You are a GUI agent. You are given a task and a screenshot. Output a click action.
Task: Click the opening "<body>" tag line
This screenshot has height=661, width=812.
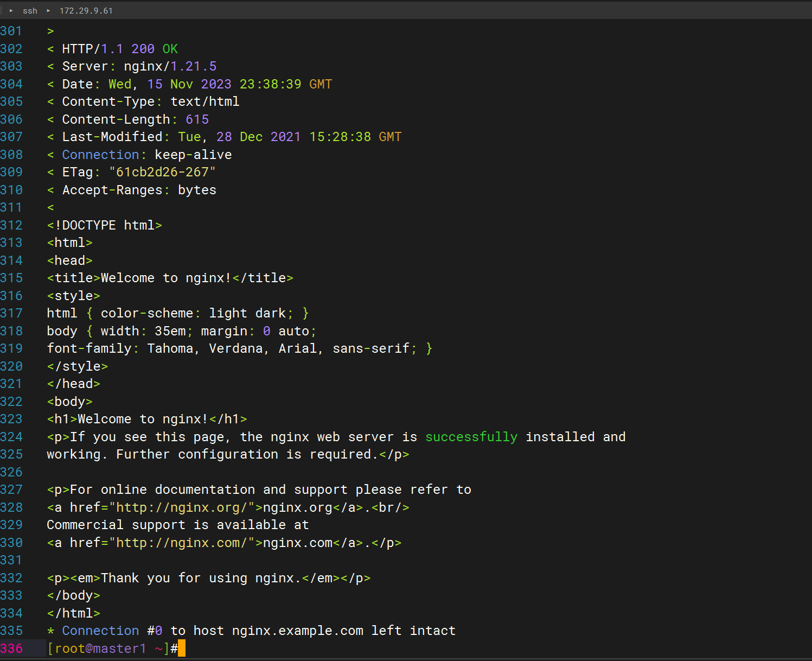tap(70, 402)
